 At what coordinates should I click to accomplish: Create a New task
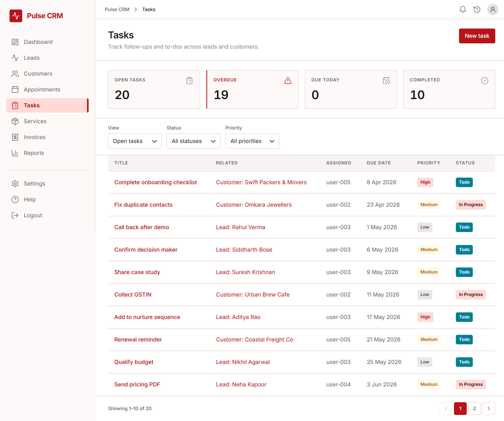point(477,36)
